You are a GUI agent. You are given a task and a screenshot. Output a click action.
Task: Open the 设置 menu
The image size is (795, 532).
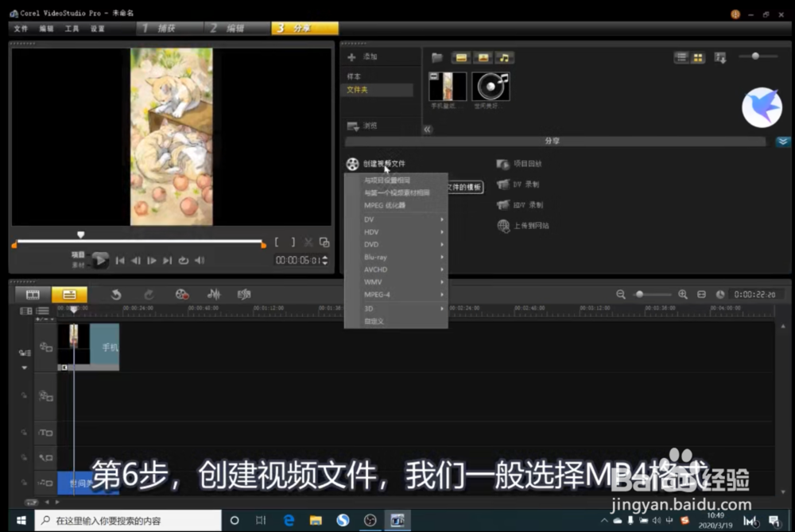97,29
